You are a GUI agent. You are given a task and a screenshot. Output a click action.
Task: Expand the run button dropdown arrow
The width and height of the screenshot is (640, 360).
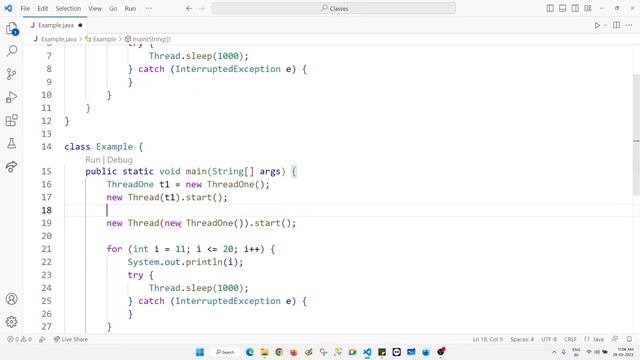click(x=605, y=25)
